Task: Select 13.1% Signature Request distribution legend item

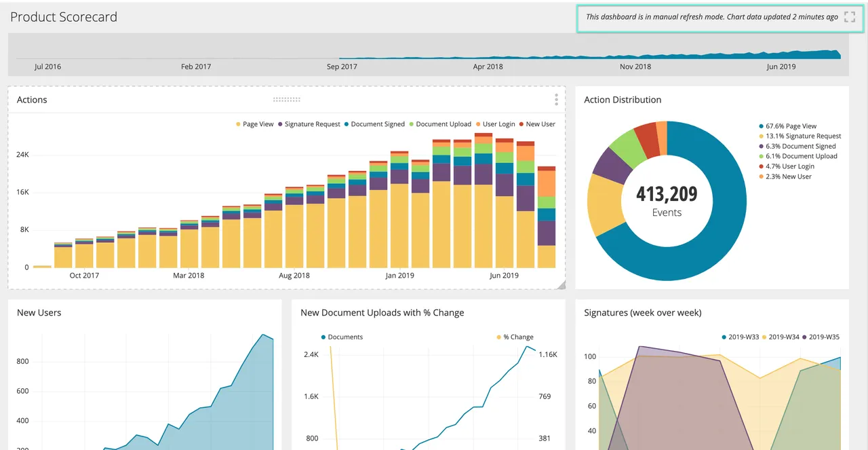Action: pyautogui.click(x=800, y=136)
